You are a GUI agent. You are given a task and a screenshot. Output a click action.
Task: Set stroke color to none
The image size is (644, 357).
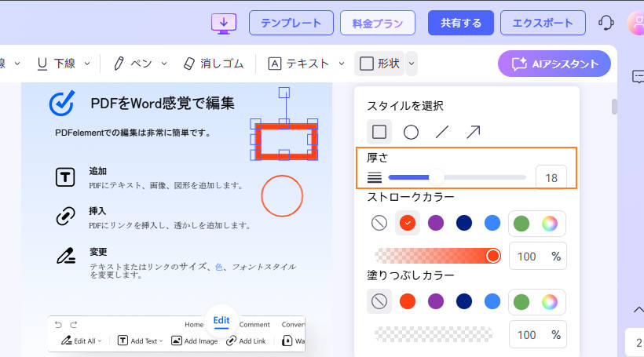tap(379, 223)
